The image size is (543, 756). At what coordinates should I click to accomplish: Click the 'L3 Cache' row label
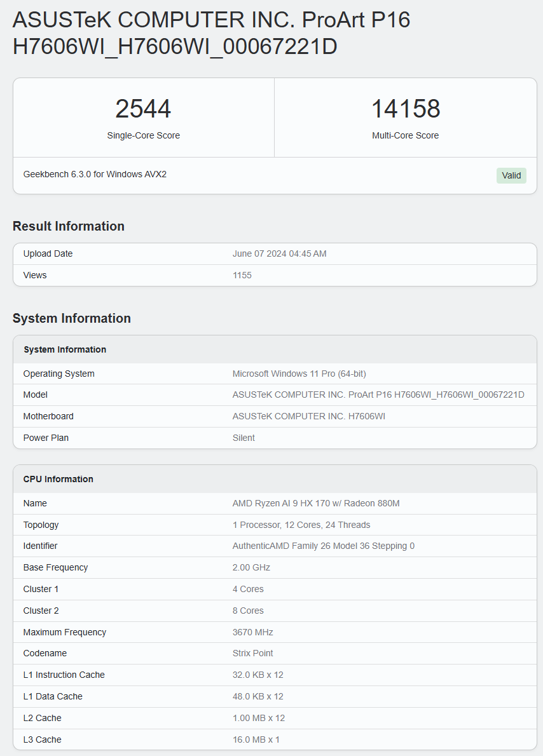[x=42, y=739]
